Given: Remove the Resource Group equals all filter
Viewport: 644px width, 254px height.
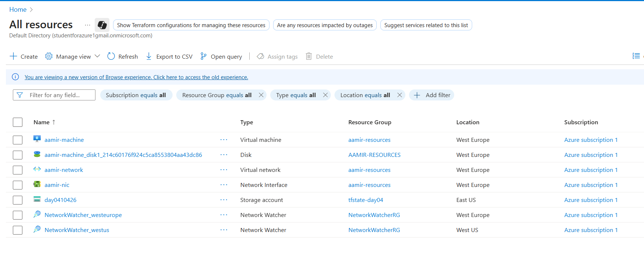Looking at the screenshot, I should [x=261, y=95].
